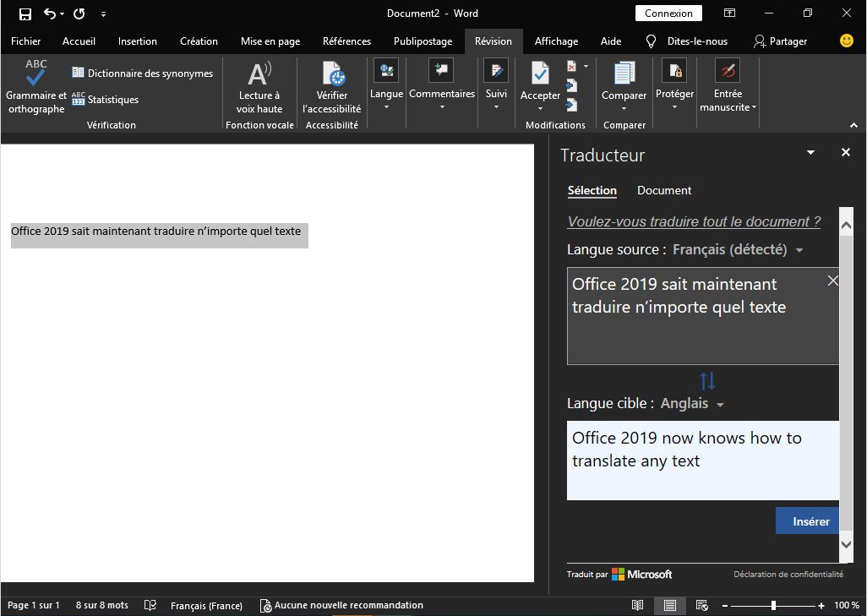Click the swap languages arrows icon
This screenshot has height=616, width=867.
pos(707,381)
